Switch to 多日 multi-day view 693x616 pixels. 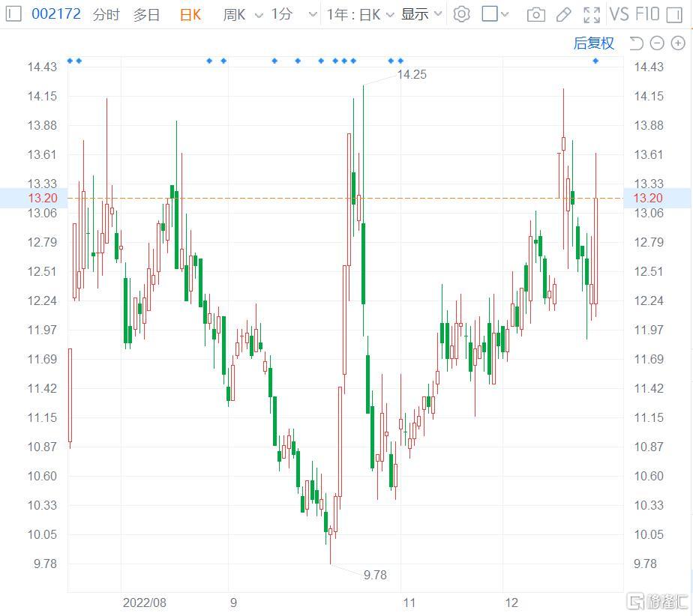pyautogui.click(x=146, y=14)
